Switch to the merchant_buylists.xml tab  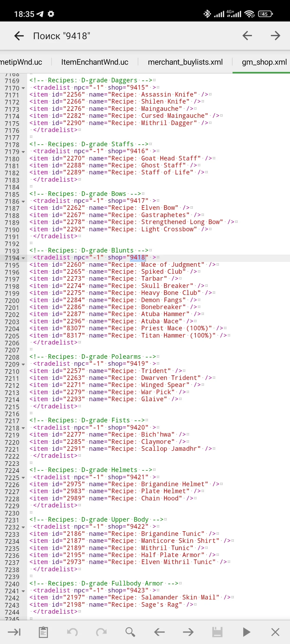[x=185, y=62]
